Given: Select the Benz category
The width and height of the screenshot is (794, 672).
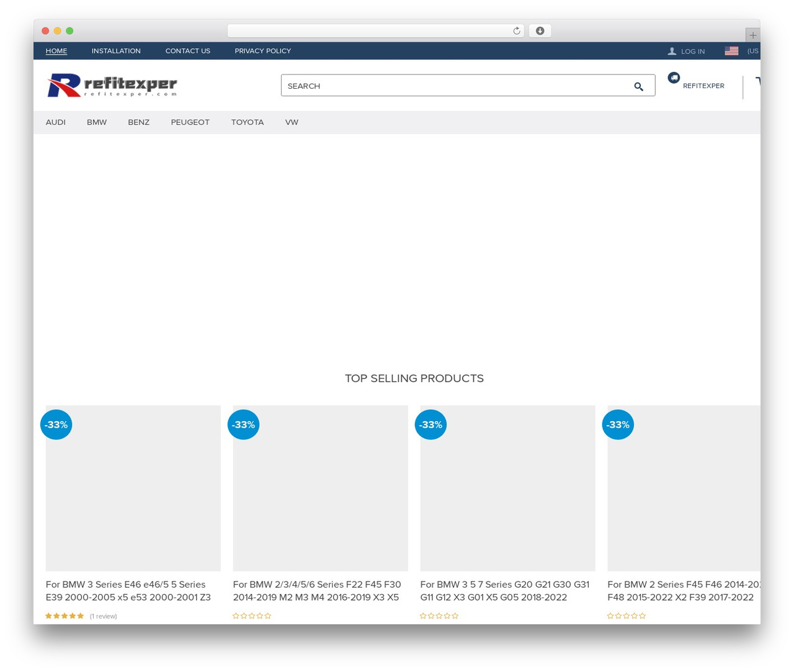Looking at the screenshot, I should pyautogui.click(x=139, y=122).
